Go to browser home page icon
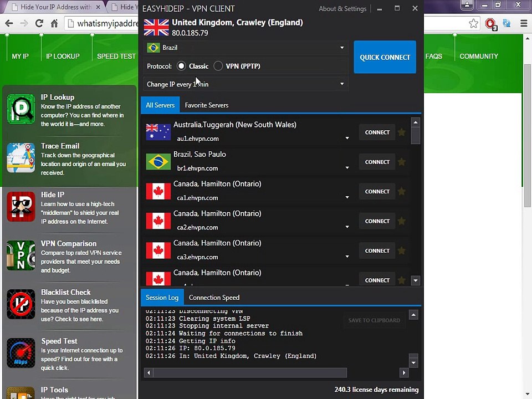 (x=54, y=23)
